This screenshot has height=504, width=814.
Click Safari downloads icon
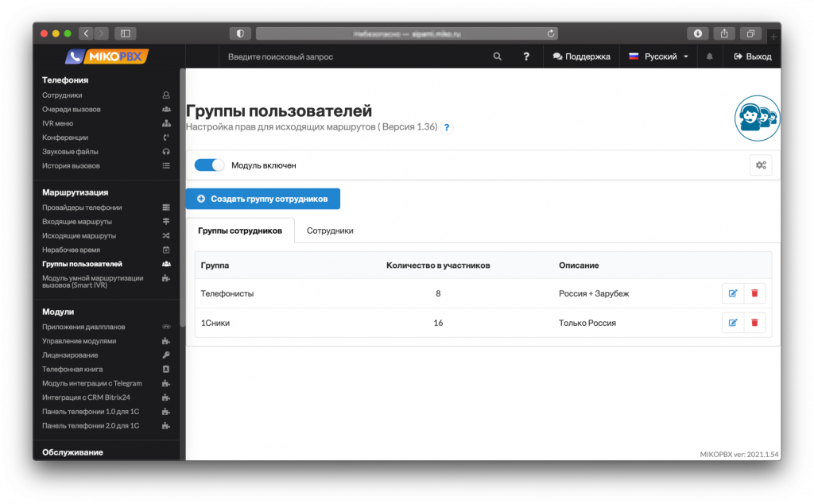697,33
